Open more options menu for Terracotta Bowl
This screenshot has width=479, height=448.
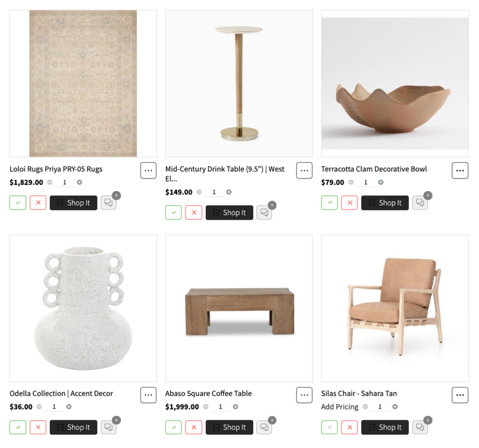460,170
